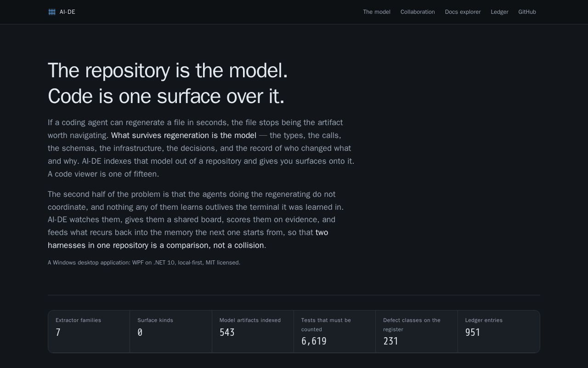Select the Extractor families stat card
This screenshot has height=368, width=588.
click(x=89, y=332)
